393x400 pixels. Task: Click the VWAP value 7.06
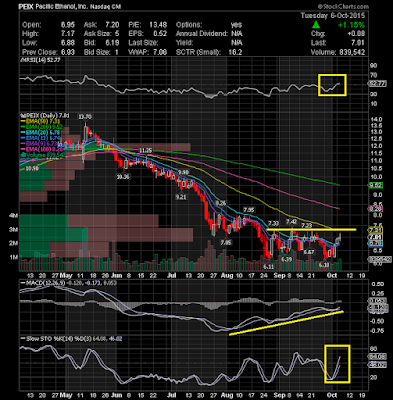pyautogui.click(x=160, y=52)
